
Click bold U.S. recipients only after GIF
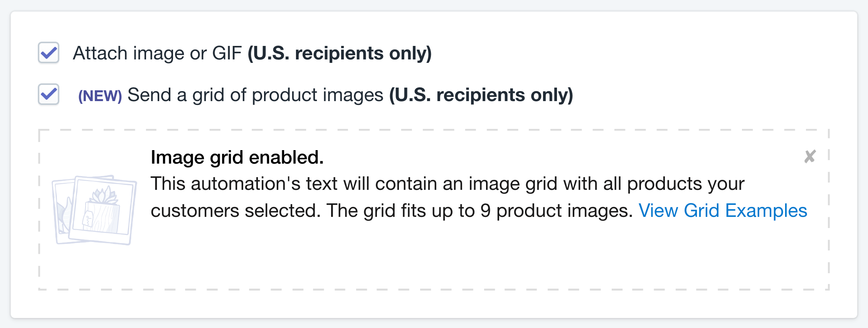tap(339, 53)
